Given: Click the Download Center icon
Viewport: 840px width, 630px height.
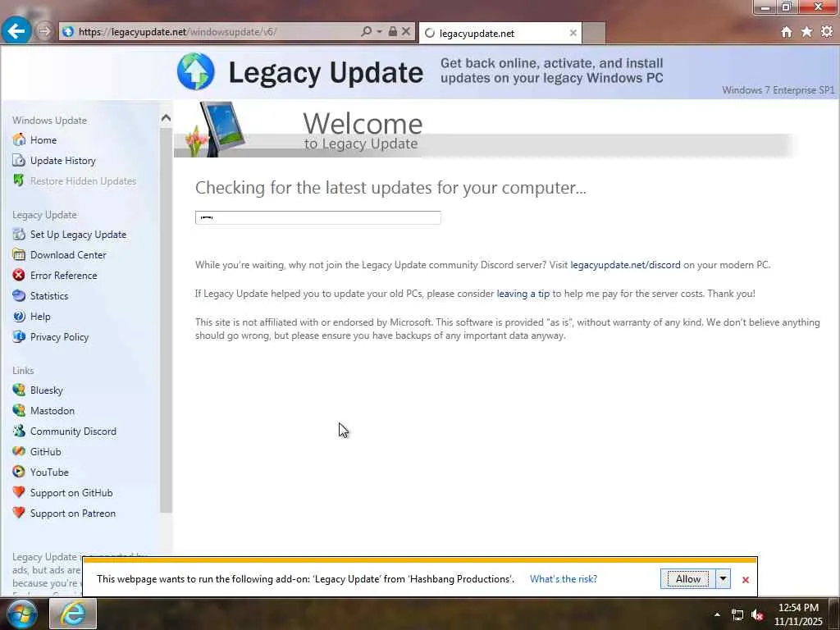Looking at the screenshot, I should pos(19,254).
